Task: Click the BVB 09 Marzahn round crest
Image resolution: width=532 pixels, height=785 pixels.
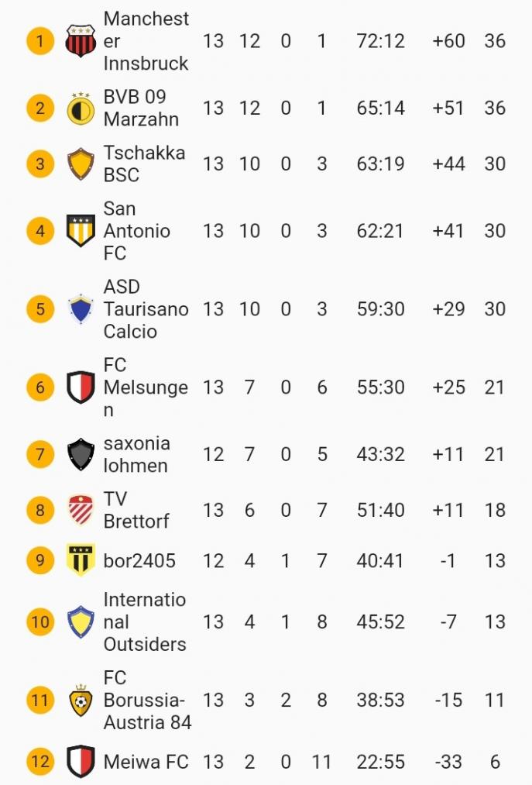Action: click(81, 108)
